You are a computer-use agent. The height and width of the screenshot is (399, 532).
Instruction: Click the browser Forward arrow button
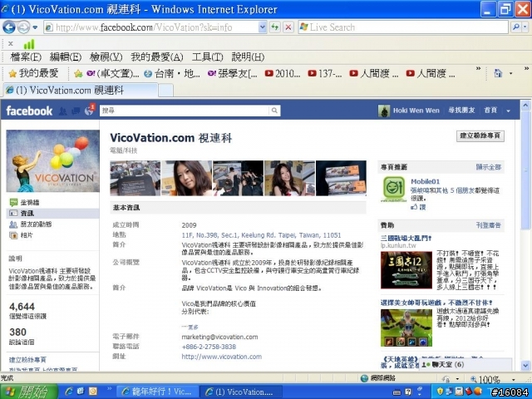click(23, 27)
